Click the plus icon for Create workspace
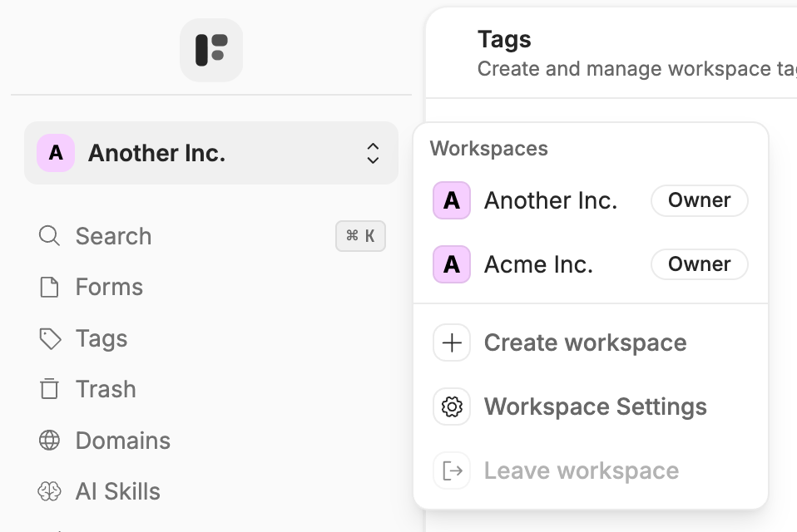The image size is (797, 532). (x=452, y=342)
